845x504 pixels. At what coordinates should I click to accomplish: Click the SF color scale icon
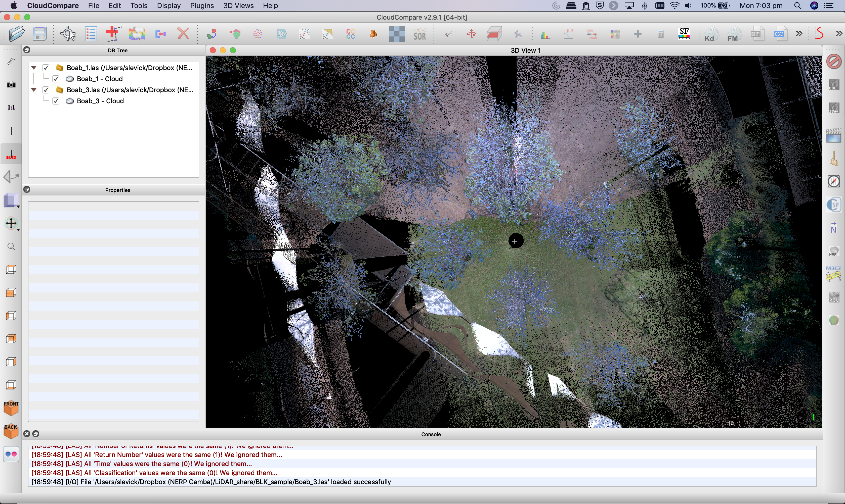[x=684, y=34]
